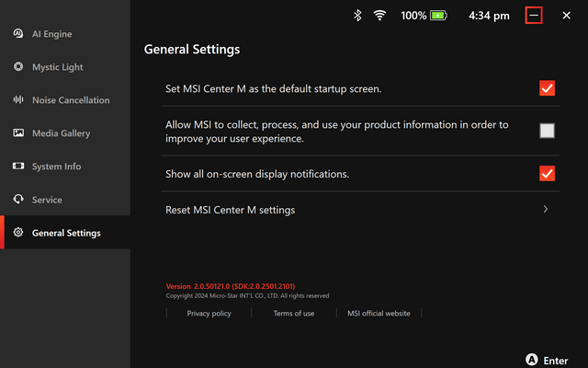This screenshot has width=588, height=368.
Task: Click the Mystic Light sidebar icon
Action: (18, 66)
